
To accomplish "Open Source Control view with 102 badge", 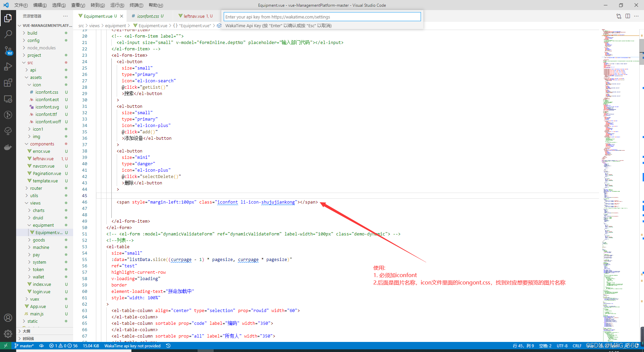I will click(8, 50).
